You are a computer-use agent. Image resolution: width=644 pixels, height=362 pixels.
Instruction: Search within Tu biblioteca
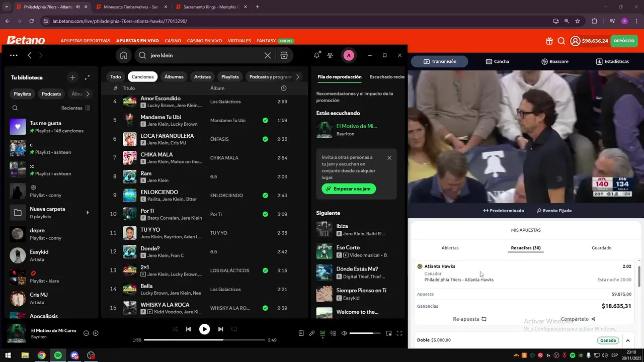pos(15,108)
